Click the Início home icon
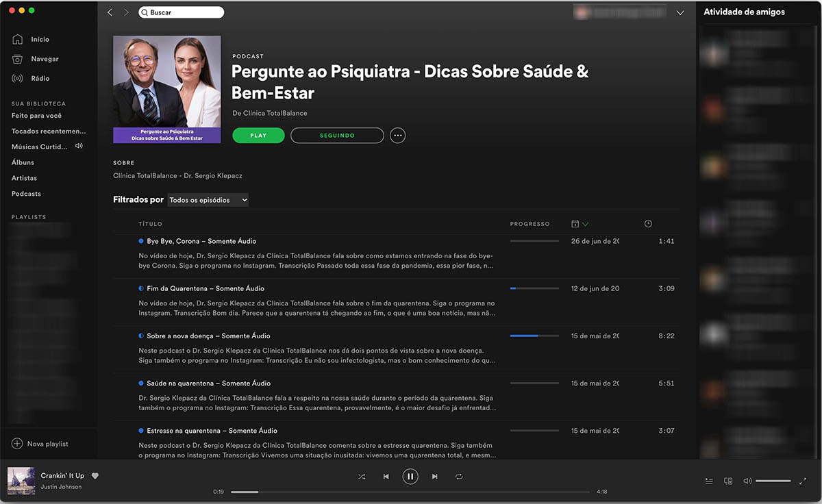The height and width of the screenshot is (504, 822). [x=17, y=39]
